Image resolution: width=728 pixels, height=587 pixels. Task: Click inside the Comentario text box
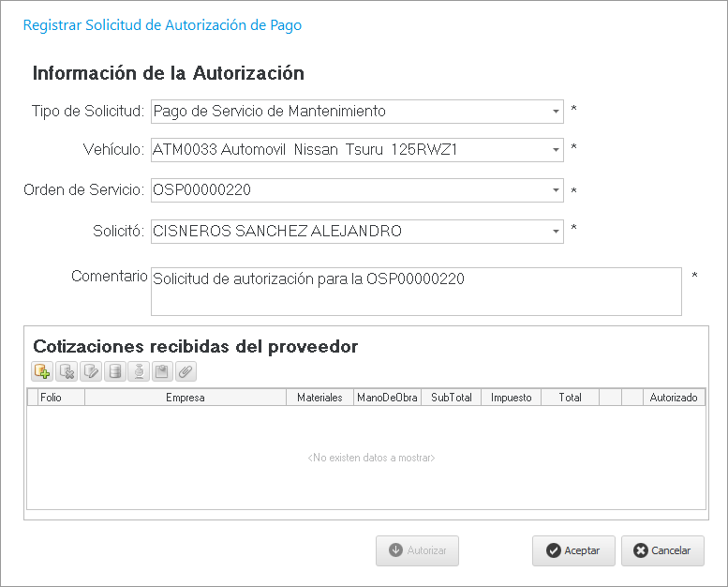click(415, 292)
